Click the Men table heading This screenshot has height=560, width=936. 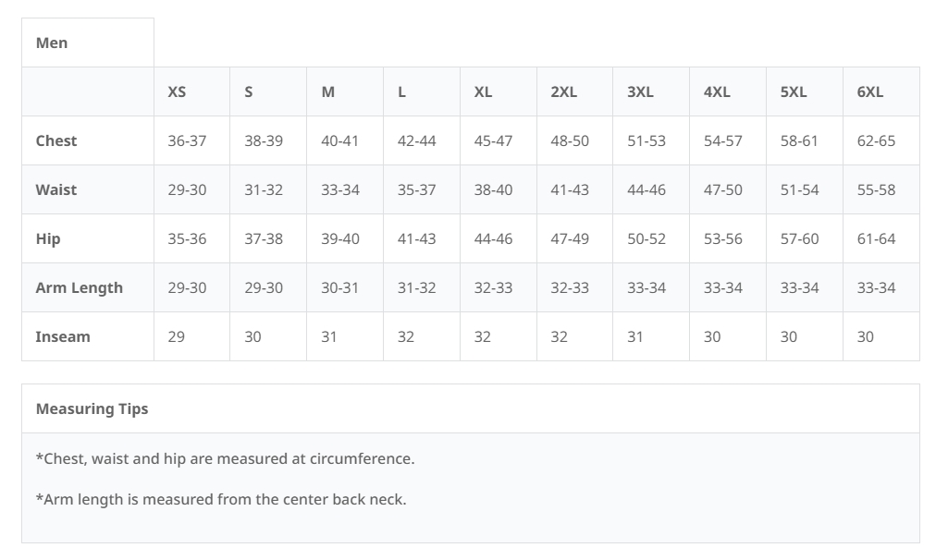click(52, 43)
